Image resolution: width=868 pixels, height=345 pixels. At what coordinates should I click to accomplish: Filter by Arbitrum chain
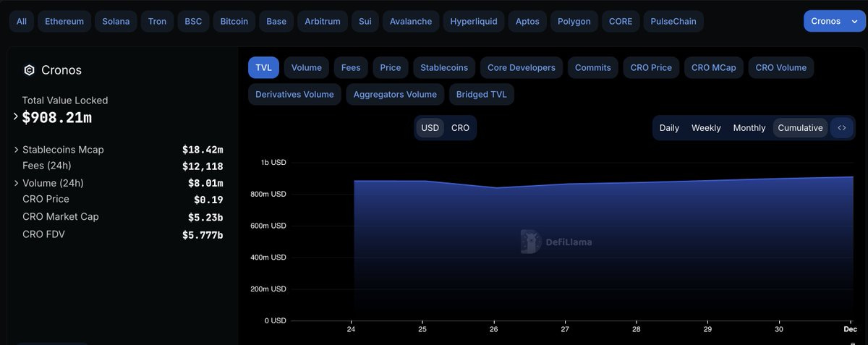coord(323,21)
